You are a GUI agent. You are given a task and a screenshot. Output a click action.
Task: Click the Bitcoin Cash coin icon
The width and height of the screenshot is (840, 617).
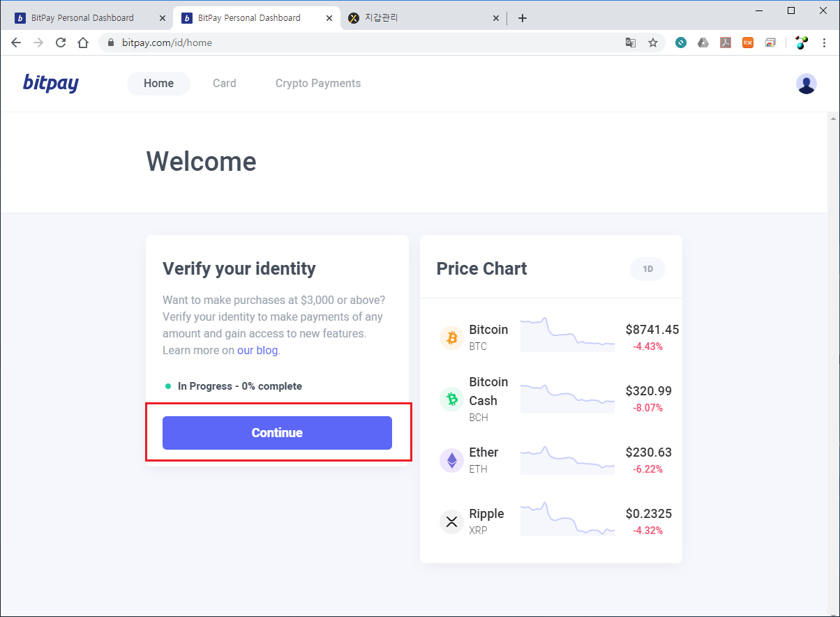coord(451,399)
